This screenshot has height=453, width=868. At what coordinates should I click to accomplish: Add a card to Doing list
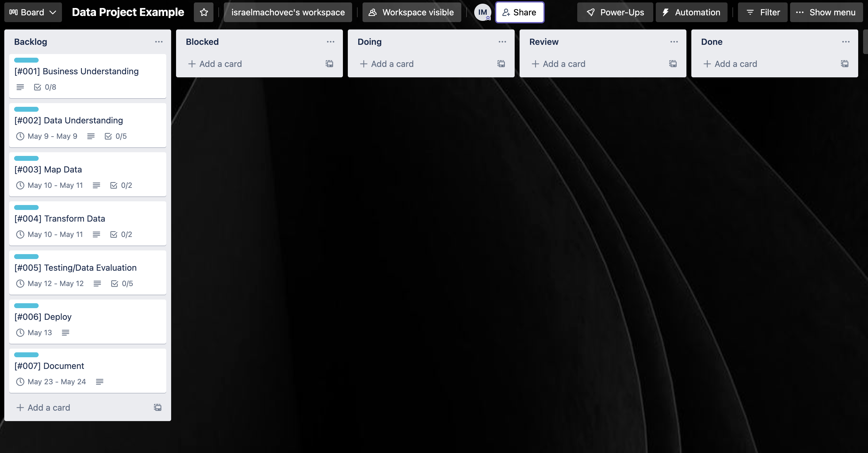pos(423,64)
